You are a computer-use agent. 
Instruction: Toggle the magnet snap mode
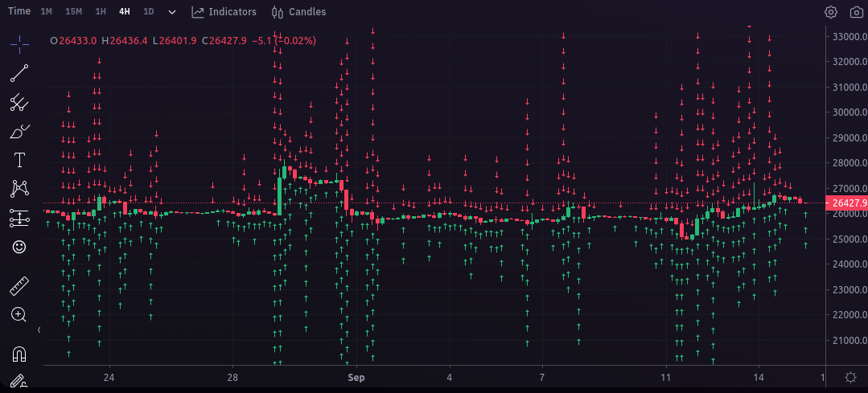(x=19, y=354)
